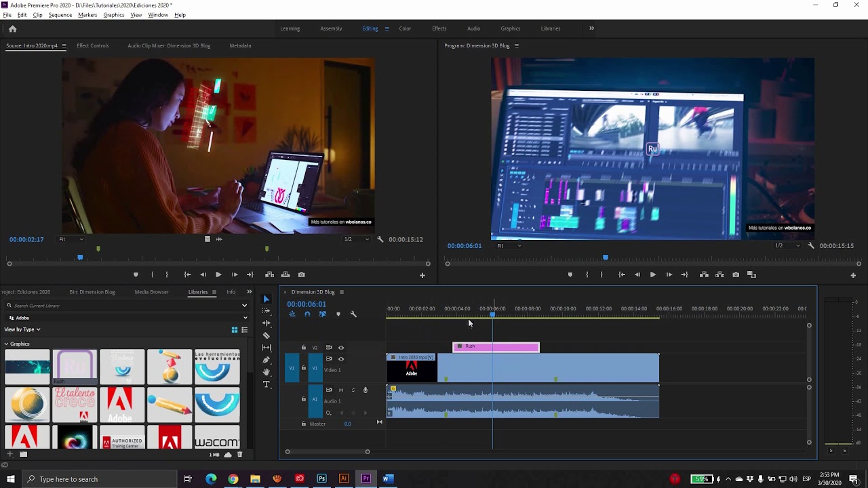Select the Track Select Forward tool
Image resolution: width=868 pixels, height=488 pixels.
point(266,311)
